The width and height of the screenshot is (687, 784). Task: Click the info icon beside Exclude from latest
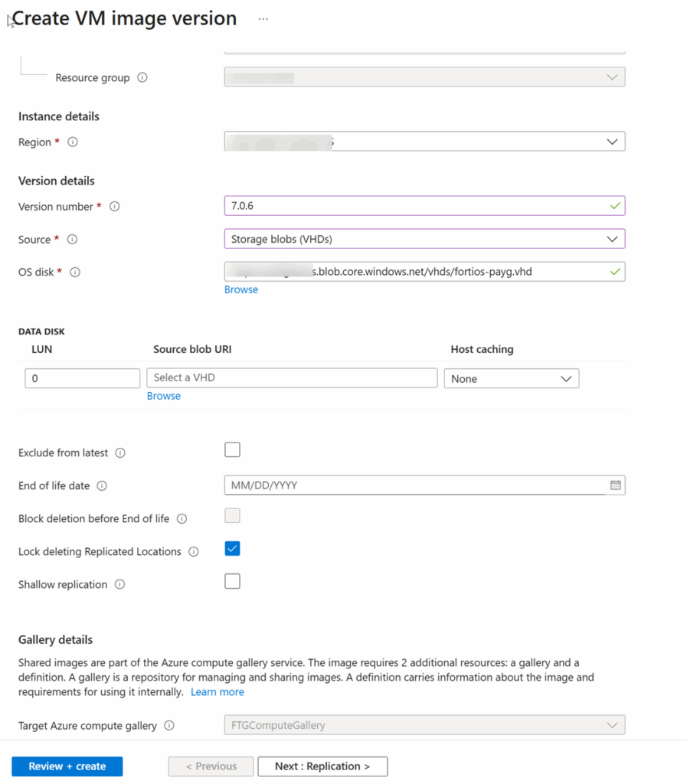pyautogui.click(x=120, y=453)
